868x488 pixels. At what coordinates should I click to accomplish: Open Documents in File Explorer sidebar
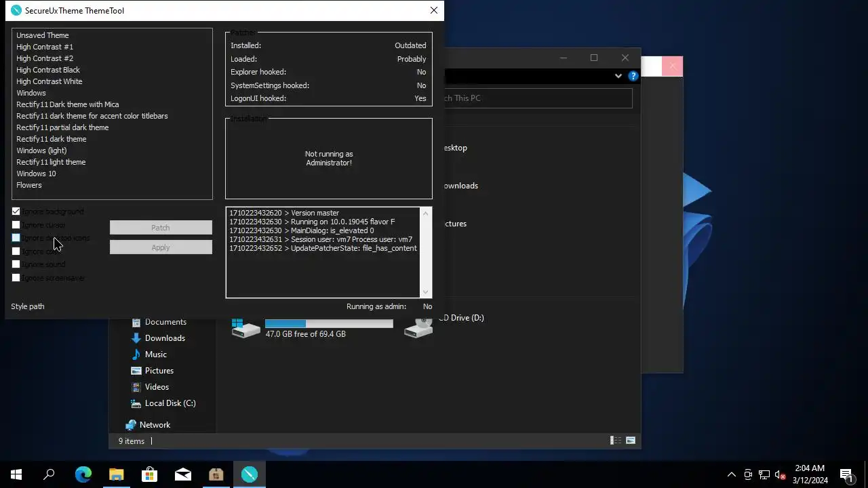coord(165,322)
